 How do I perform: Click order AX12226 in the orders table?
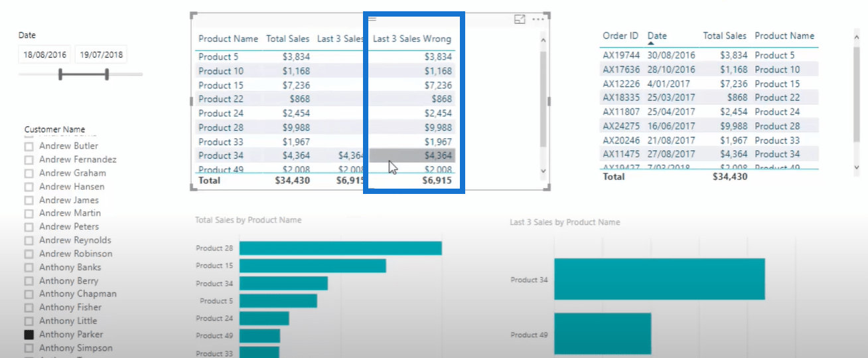click(621, 84)
